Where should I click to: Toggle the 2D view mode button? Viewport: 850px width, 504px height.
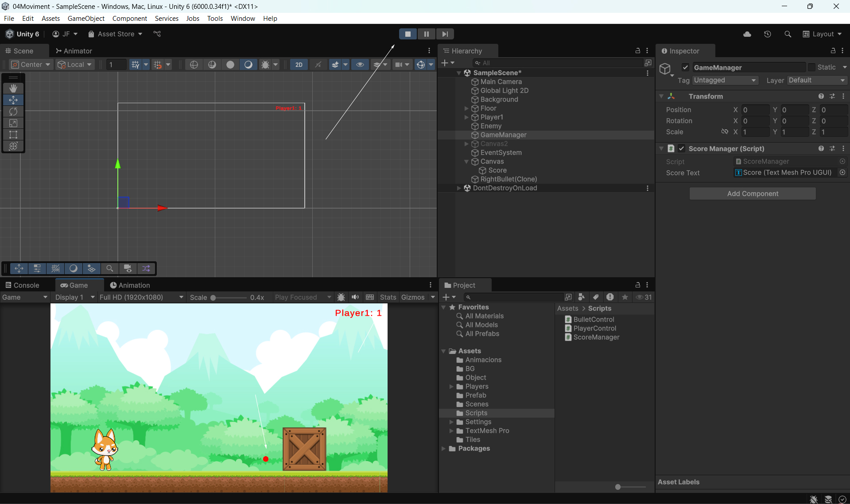(x=299, y=65)
